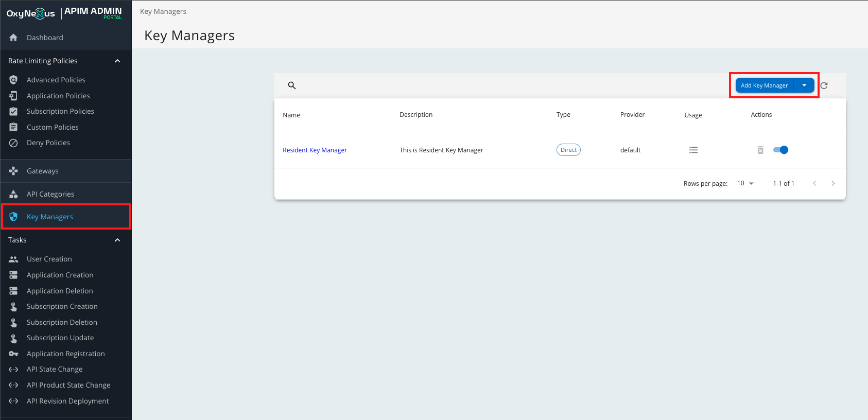Viewport: 868px width, 420px height.
Task: Click the '1-1 of 1' pagination text
Action: pyautogui.click(x=784, y=183)
